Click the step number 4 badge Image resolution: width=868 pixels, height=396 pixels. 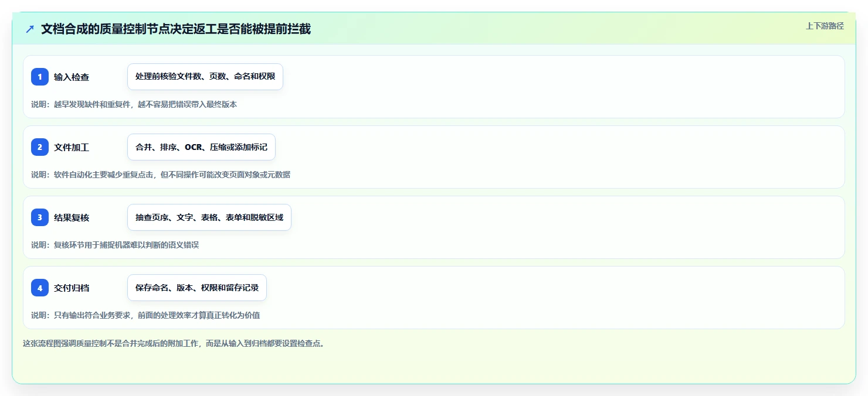click(x=40, y=288)
